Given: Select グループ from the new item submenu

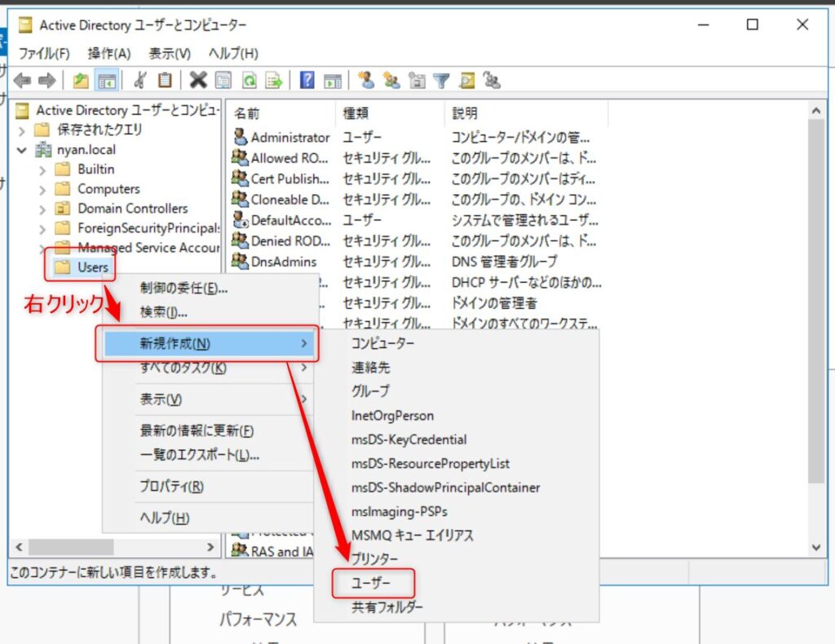Looking at the screenshot, I should tap(370, 391).
